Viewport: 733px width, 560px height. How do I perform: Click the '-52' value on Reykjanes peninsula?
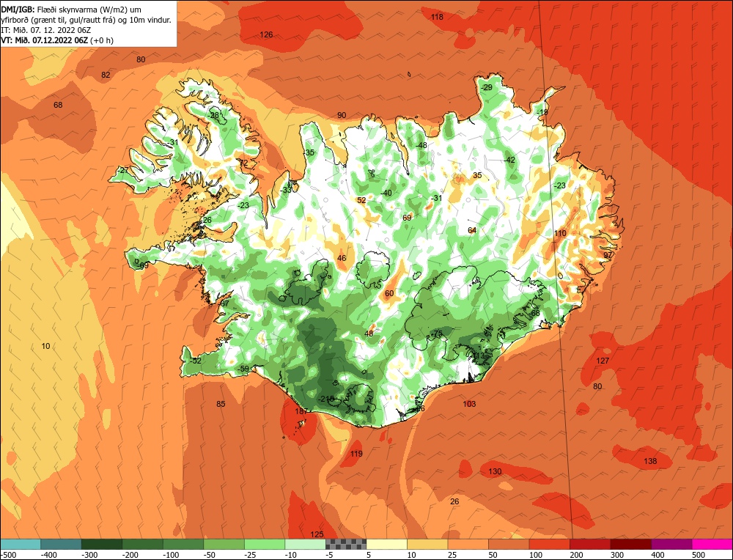(x=195, y=361)
